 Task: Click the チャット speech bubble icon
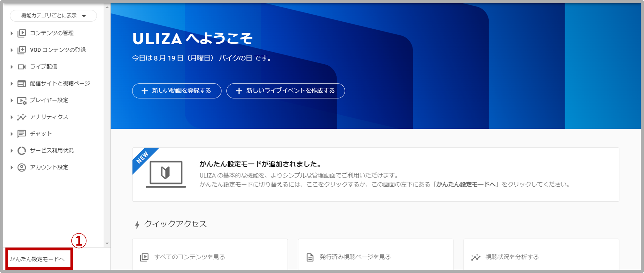(22, 134)
